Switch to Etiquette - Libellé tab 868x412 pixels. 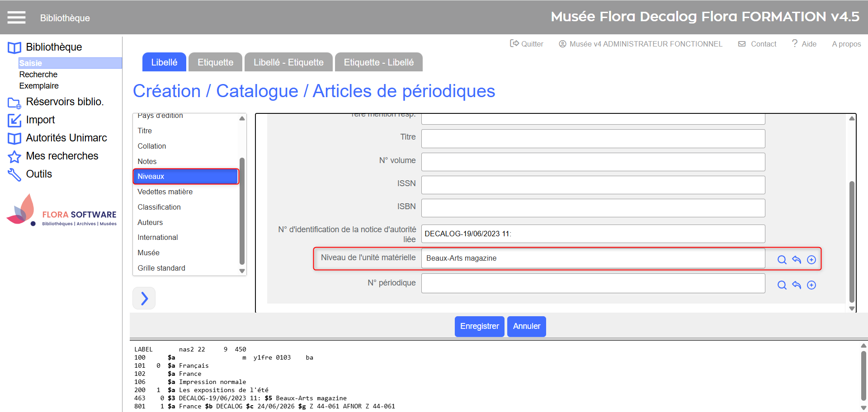pos(379,62)
